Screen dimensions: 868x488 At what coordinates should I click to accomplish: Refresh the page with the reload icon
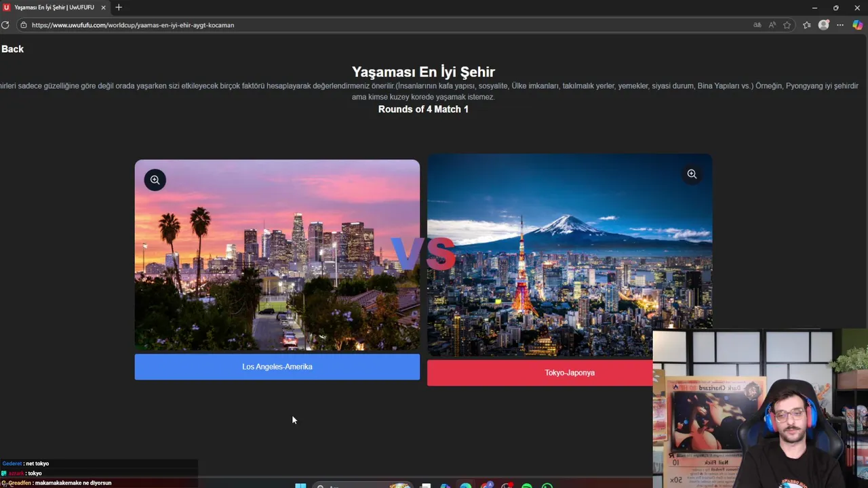[5, 25]
